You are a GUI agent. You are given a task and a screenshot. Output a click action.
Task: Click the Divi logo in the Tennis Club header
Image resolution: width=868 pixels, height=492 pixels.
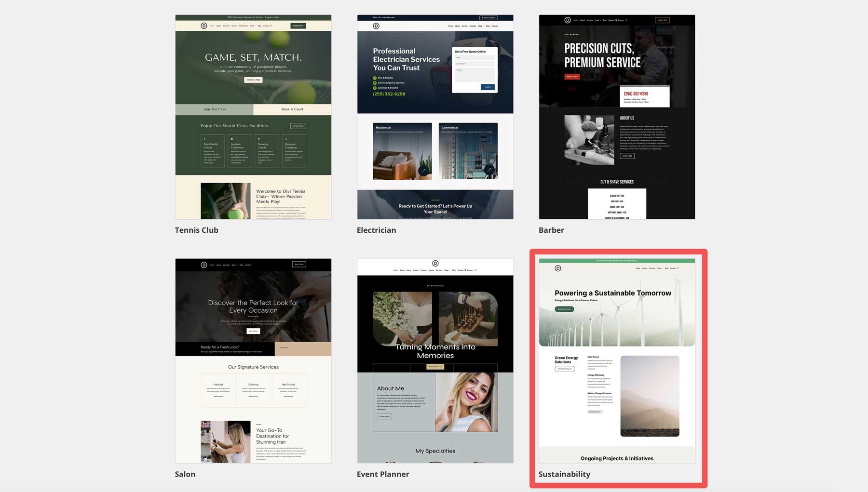(x=204, y=26)
